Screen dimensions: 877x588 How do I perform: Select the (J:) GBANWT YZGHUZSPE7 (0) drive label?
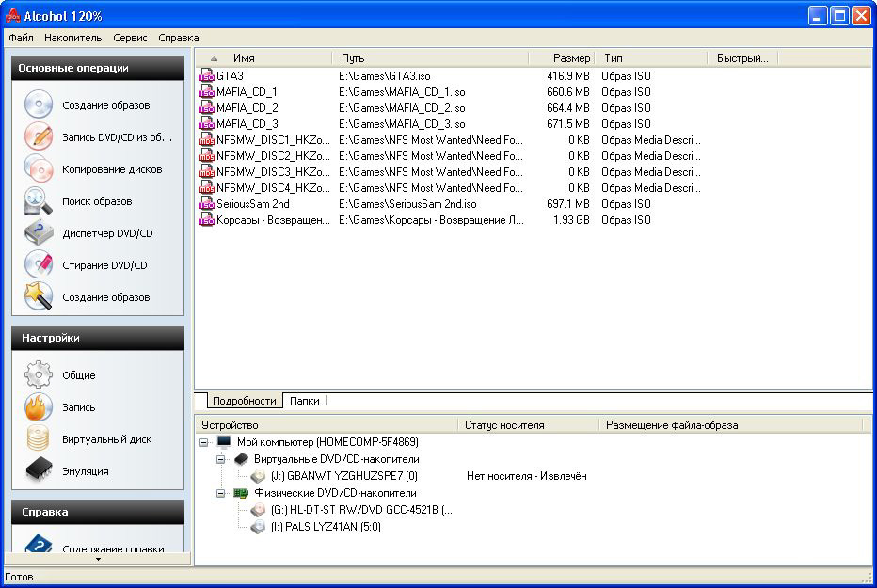(x=344, y=476)
